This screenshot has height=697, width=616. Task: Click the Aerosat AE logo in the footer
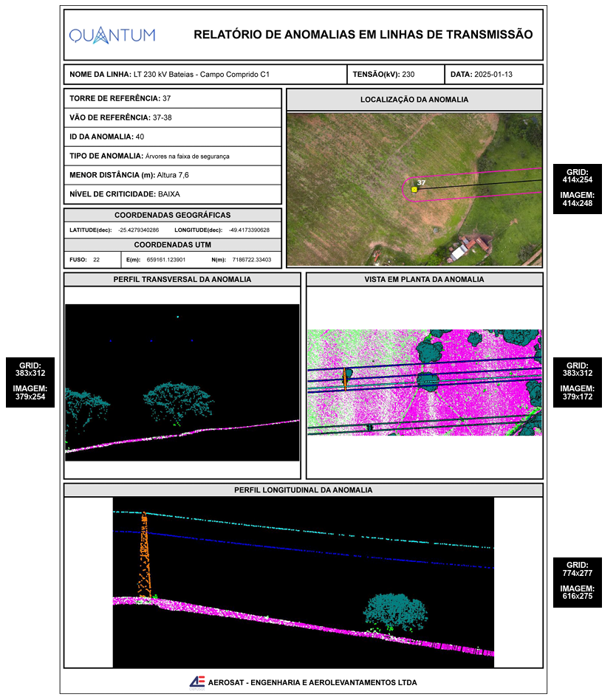(x=197, y=682)
